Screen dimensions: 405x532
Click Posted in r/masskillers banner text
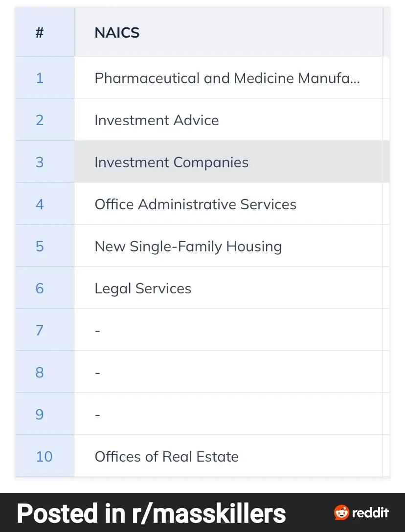(152, 513)
